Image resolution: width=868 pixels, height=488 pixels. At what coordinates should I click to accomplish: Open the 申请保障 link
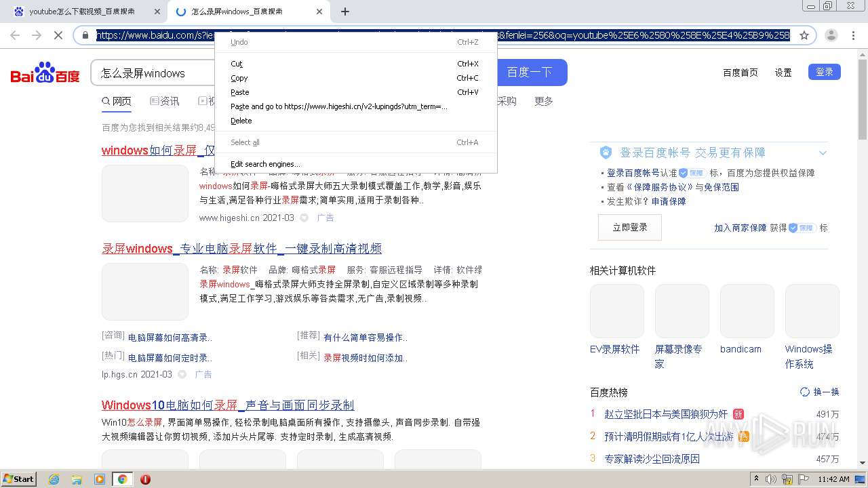coord(669,201)
